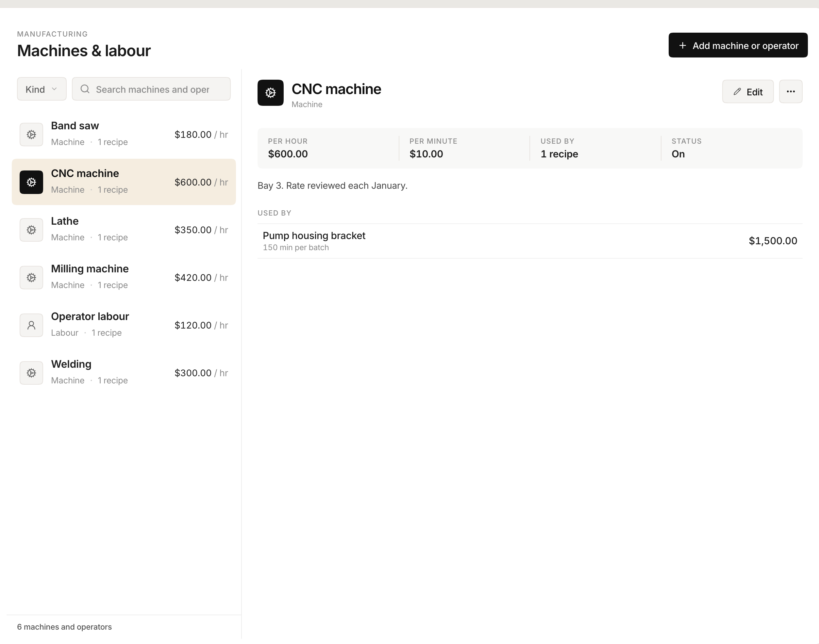Click the $180.00 / hr rate
This screenshot has width=819, height=644.
click(x=201, y=135)
